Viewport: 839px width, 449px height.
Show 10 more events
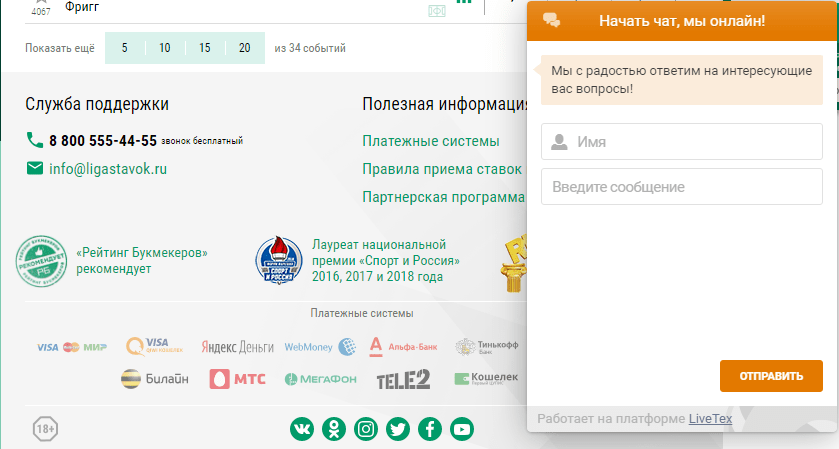[x=165, y=48]
